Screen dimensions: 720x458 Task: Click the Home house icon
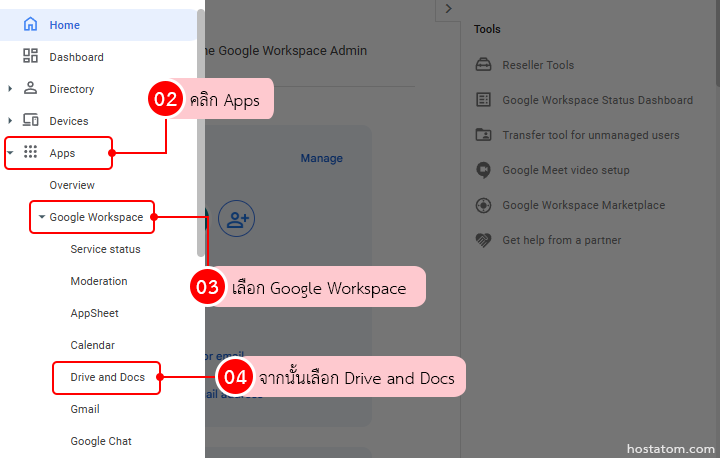tap(30, 24)
